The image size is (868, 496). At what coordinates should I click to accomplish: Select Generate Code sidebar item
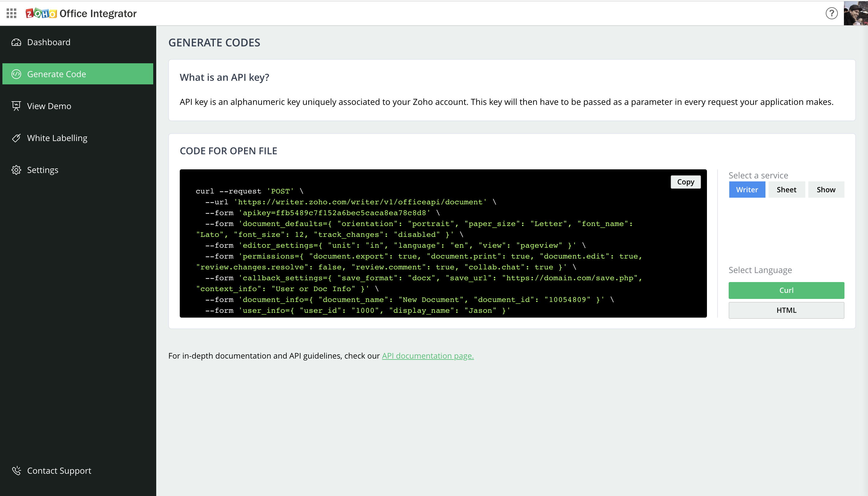(78, 74)
